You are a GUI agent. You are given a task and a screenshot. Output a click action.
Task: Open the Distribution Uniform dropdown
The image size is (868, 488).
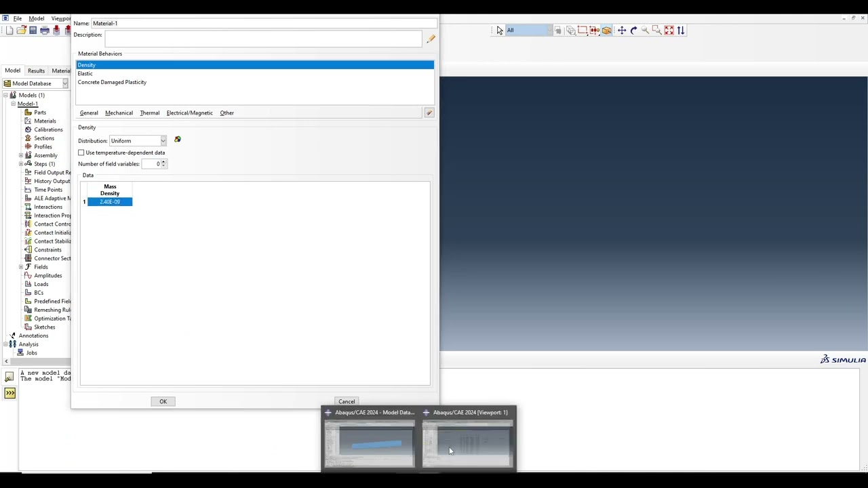pos(138,140)
